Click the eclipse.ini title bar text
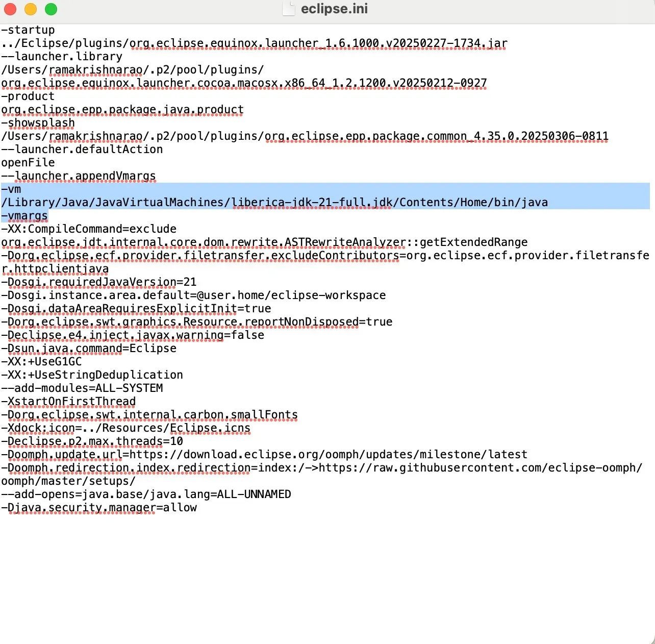This screenshot has height=644, width=655. click(x=335, y=8)
